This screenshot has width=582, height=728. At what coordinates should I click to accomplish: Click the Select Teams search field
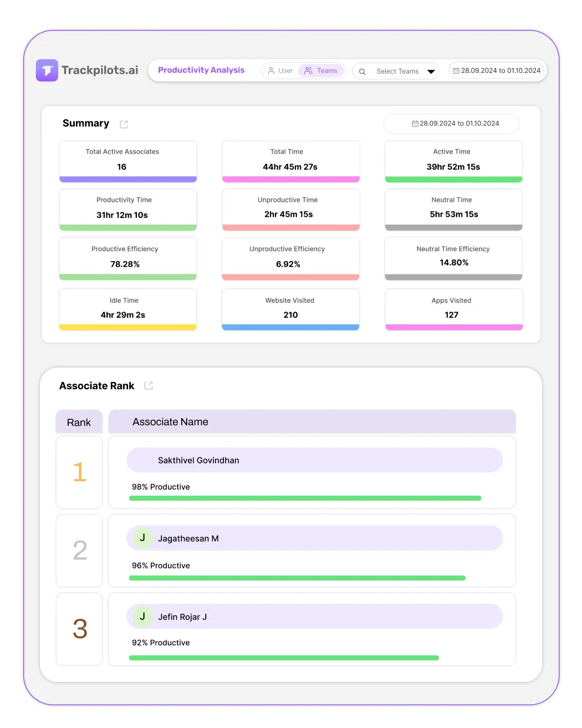397,72
